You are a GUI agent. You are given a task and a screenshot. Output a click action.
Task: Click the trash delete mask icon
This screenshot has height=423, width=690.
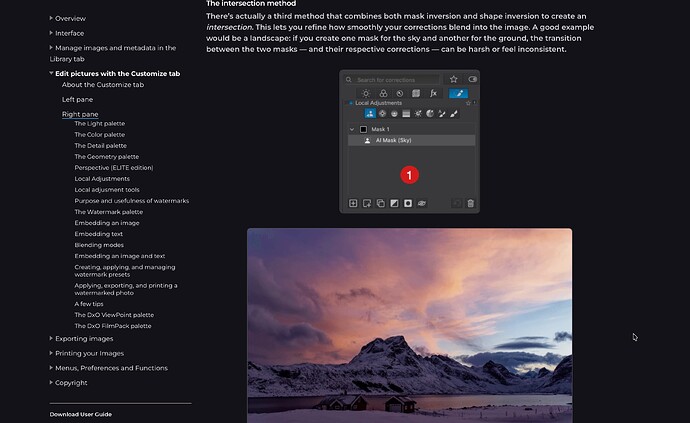pyautogui.click(x=471, y=203)
